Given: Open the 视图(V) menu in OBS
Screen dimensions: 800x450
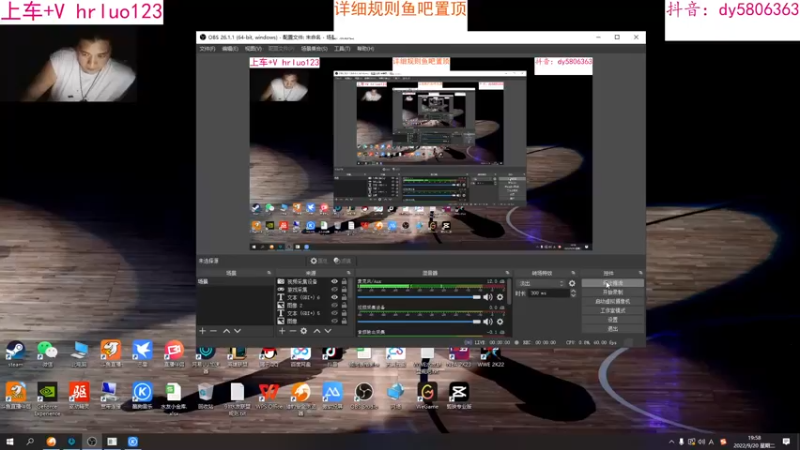Looking at the screenshot, I should point(253,49).
